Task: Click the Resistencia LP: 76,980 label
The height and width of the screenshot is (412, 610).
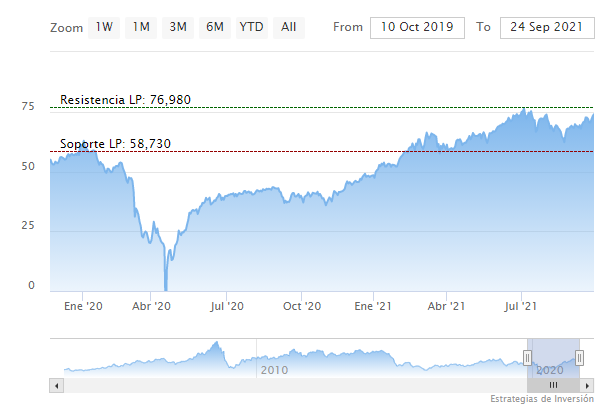Action: (125, 100)
